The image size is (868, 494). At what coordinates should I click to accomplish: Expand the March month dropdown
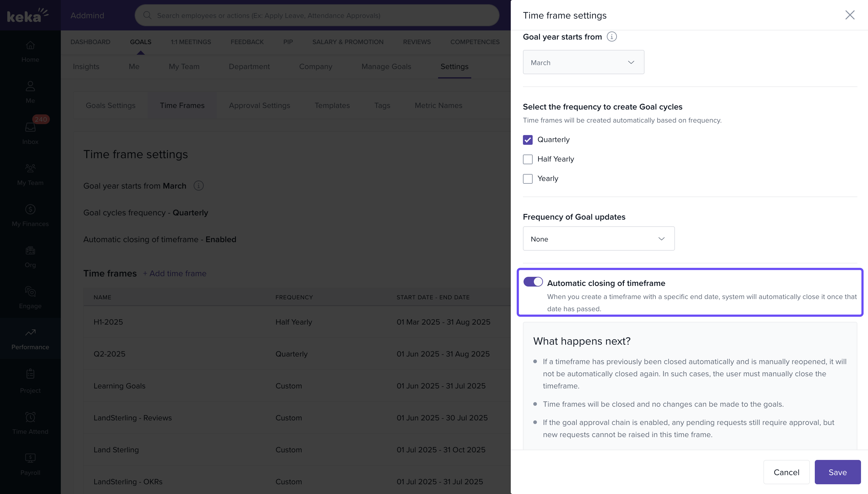tap(583, 62)
